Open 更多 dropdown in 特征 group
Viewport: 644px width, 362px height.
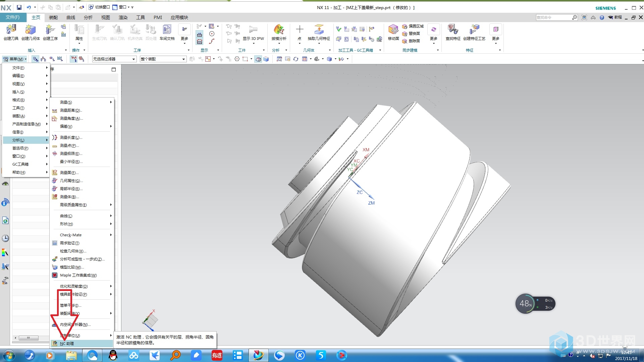pos(496,34)
